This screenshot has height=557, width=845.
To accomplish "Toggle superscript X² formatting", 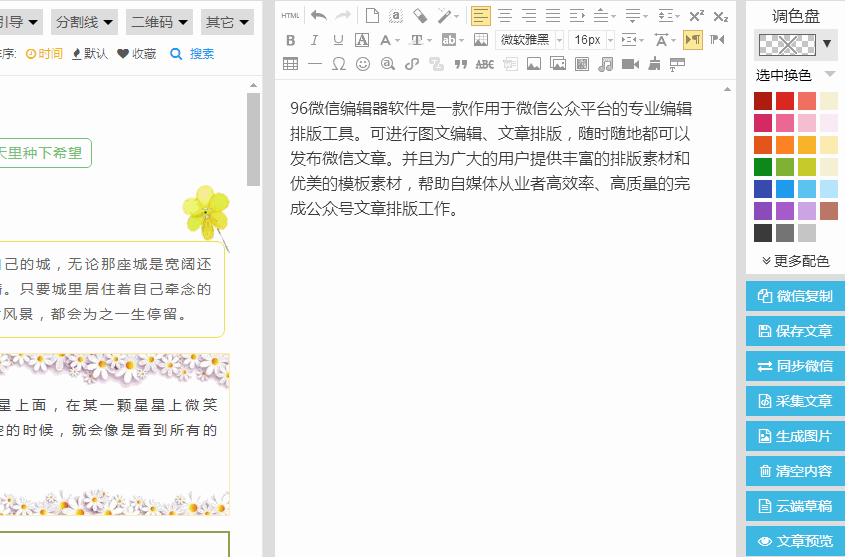I will pyautogui.click(x=696, y=16).
